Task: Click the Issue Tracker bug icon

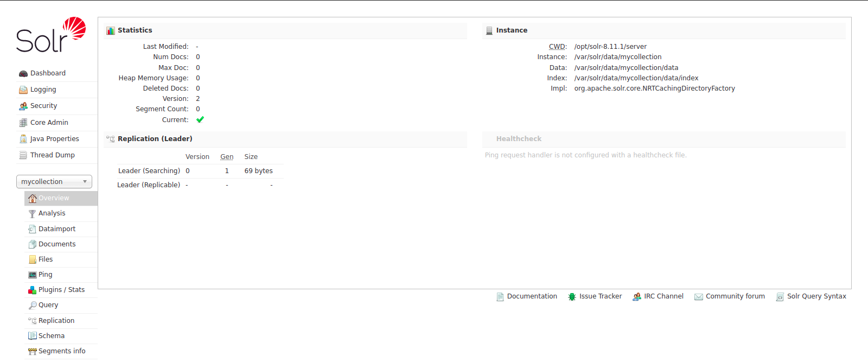Action: click(x=572, y=297)
